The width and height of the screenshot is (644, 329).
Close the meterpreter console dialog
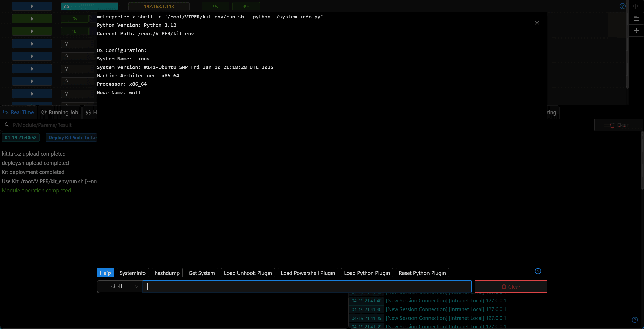point(537,23)
